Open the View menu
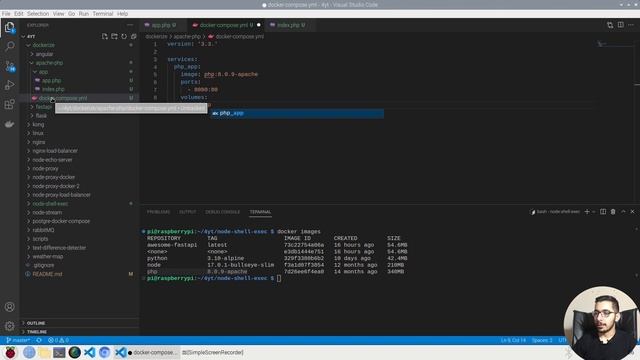Image resolution: width=640 pixels, height=360 pixels. pyautogui.click(x=58, y=14)
